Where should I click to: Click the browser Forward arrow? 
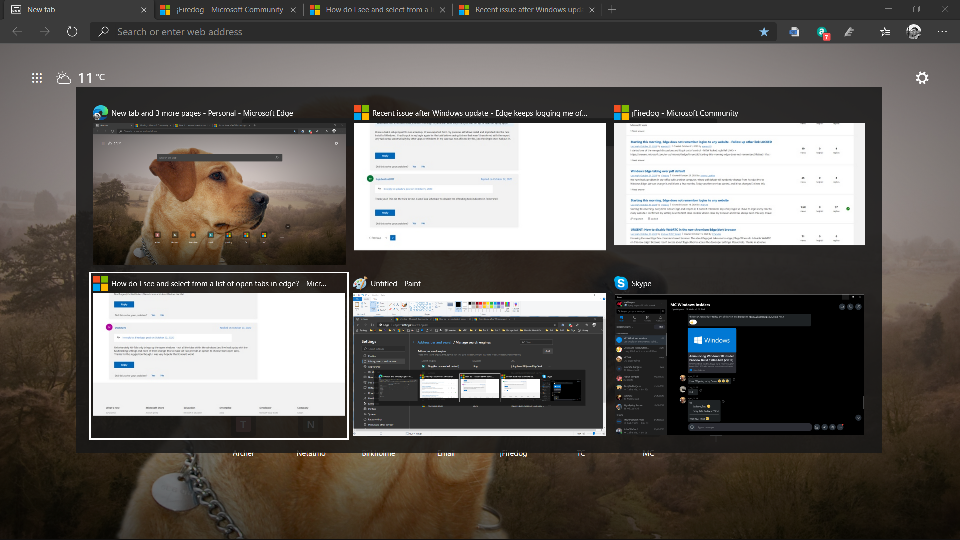pos(45,31)
